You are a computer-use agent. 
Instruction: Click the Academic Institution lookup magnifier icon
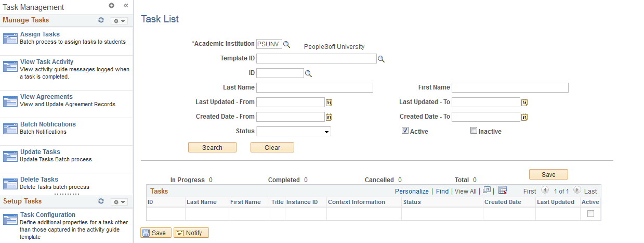(x=286, y=45)
